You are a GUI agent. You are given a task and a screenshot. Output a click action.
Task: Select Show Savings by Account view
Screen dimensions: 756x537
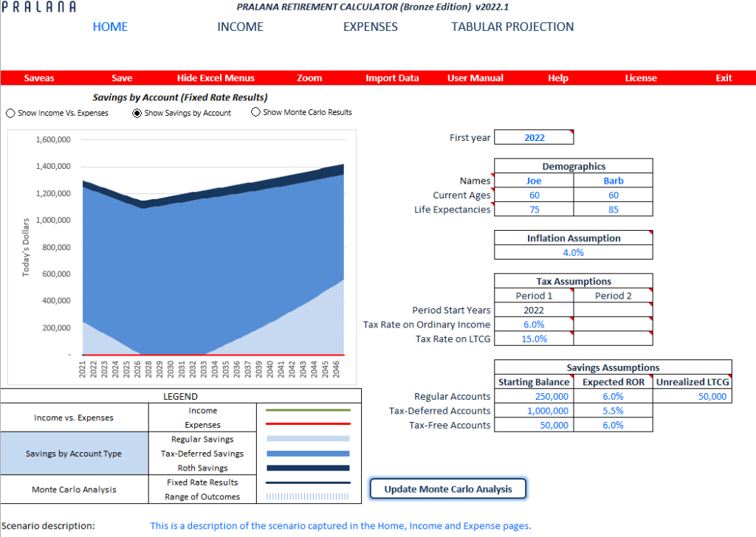[x=136, y=112]
